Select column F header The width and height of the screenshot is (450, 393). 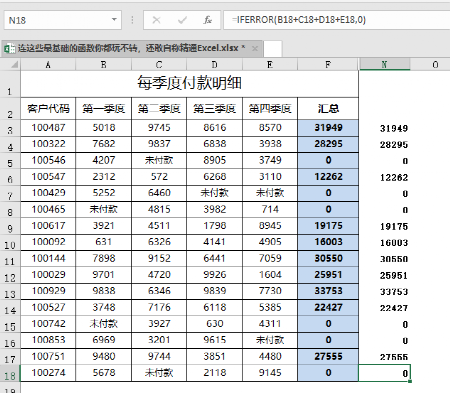coord(328,65)
